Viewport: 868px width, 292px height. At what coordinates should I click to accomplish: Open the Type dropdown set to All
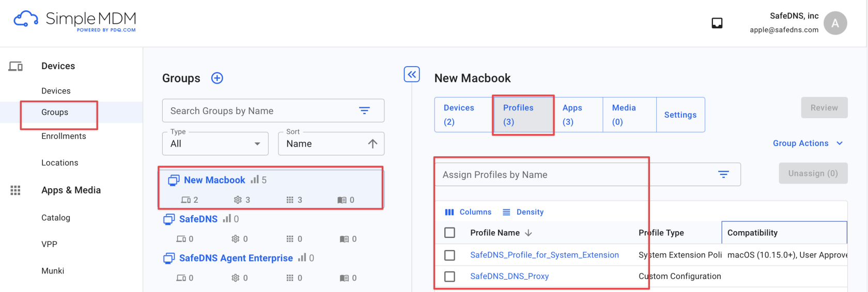click(x=215, y=143)
